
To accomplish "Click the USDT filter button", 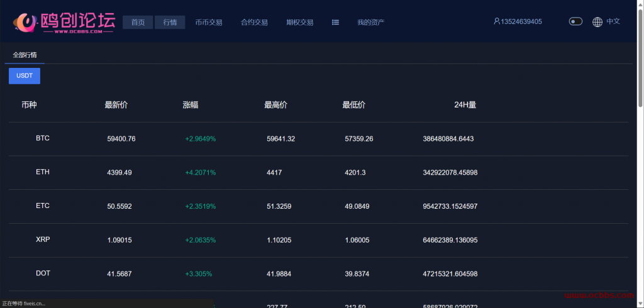I will coord(25,76).
